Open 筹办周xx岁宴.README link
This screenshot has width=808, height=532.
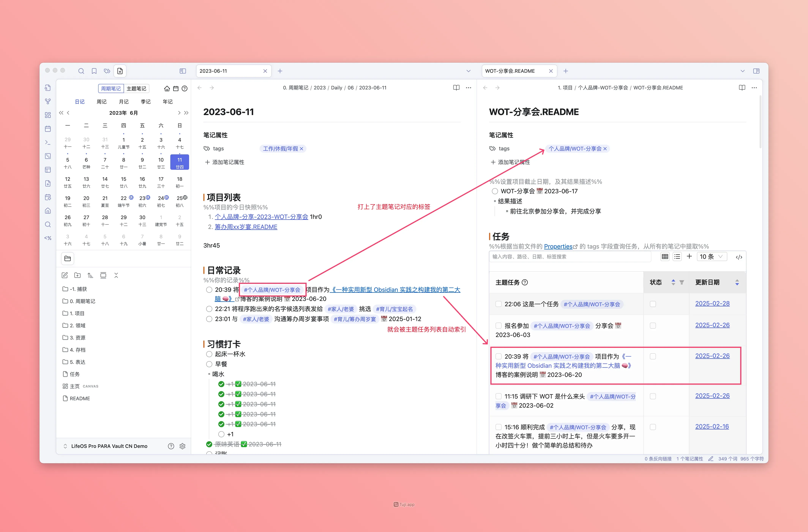(x=246, y=227)
